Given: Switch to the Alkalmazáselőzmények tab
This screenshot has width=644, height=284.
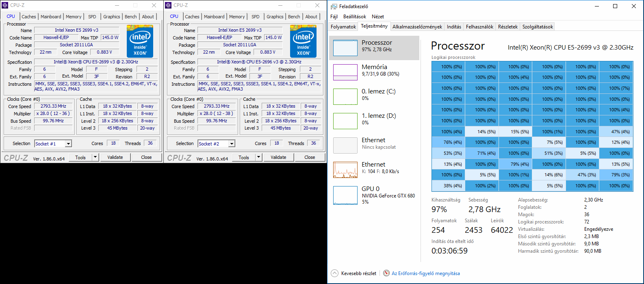Looking at the screenshot, I should pyautogui.click(x=417, y=27).
